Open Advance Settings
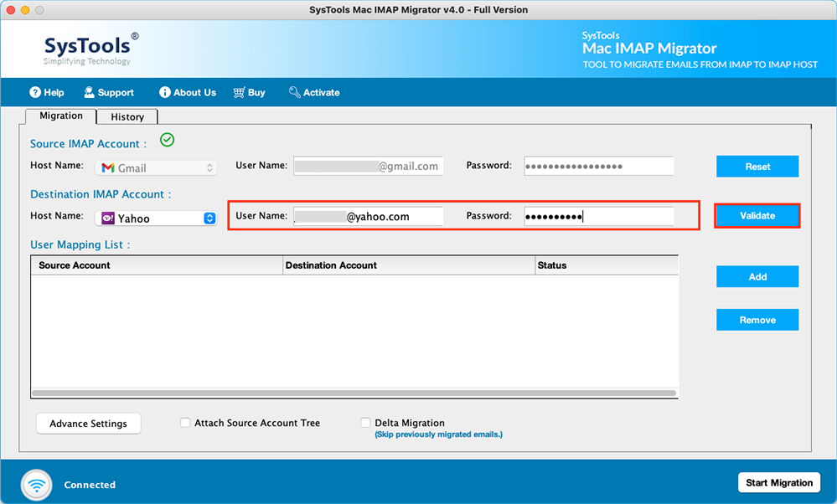Viewport: 837px width, 504px height. [x=89, y=424]
